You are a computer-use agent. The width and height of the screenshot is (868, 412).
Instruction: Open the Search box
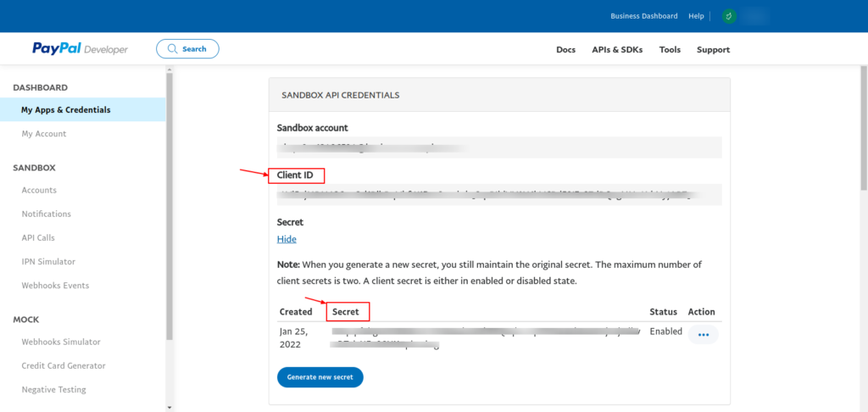[x=187, y=48]
